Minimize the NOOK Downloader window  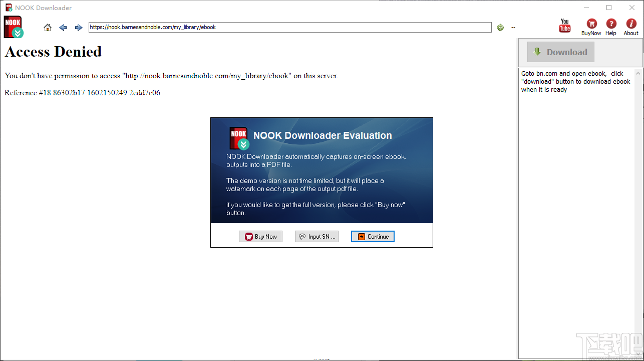pyautogui.click(x=586, y=8)
